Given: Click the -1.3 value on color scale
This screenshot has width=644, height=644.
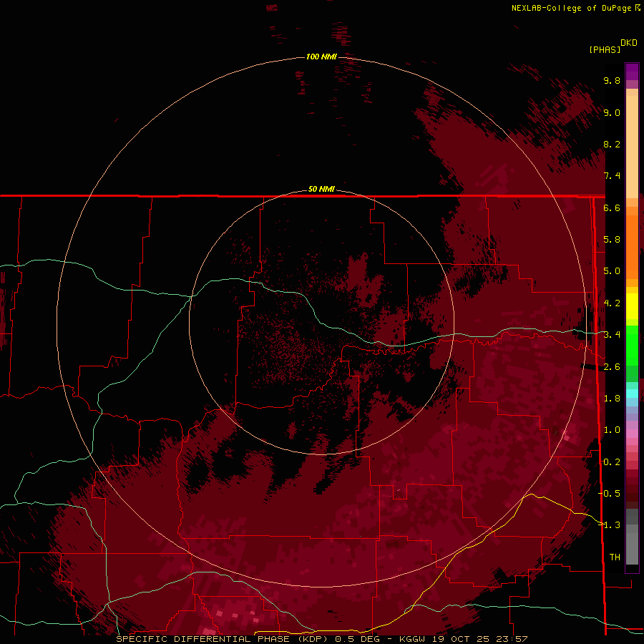Looking at the screenshot, I should [x=610, y=525].
